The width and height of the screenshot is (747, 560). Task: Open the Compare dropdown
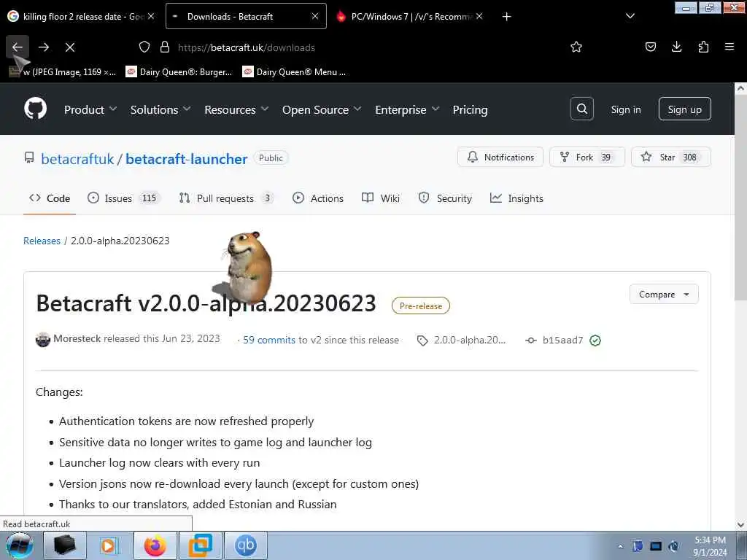pyautogui.click(x=664, y=295)
